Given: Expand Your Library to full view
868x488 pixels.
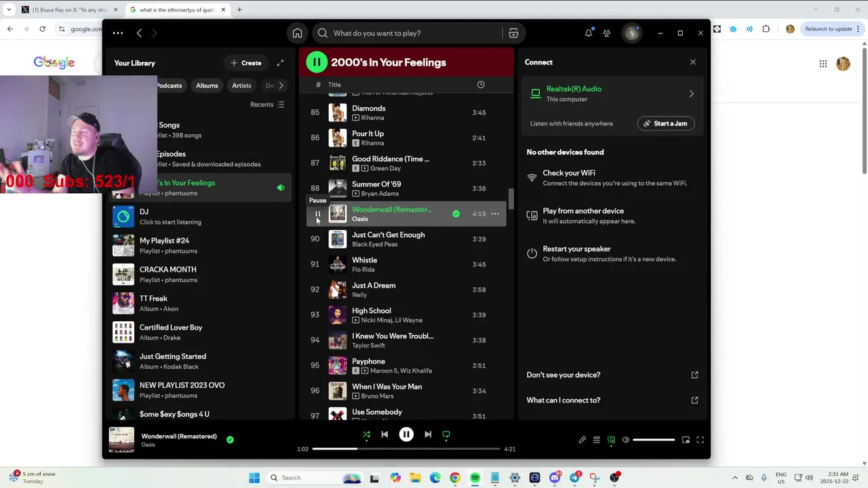Looking at the screenshot, I should click(x=280, y=63).
